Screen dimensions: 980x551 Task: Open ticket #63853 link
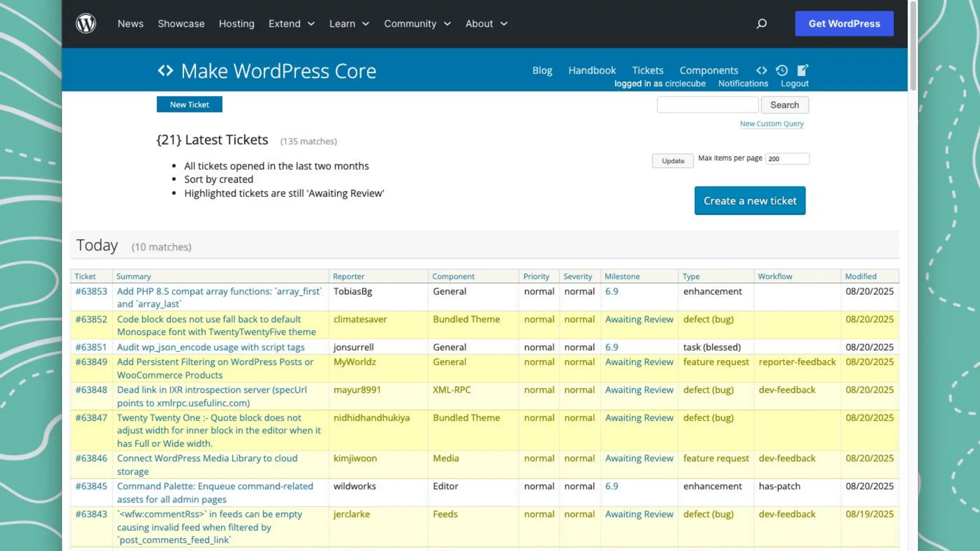(91, 291)
